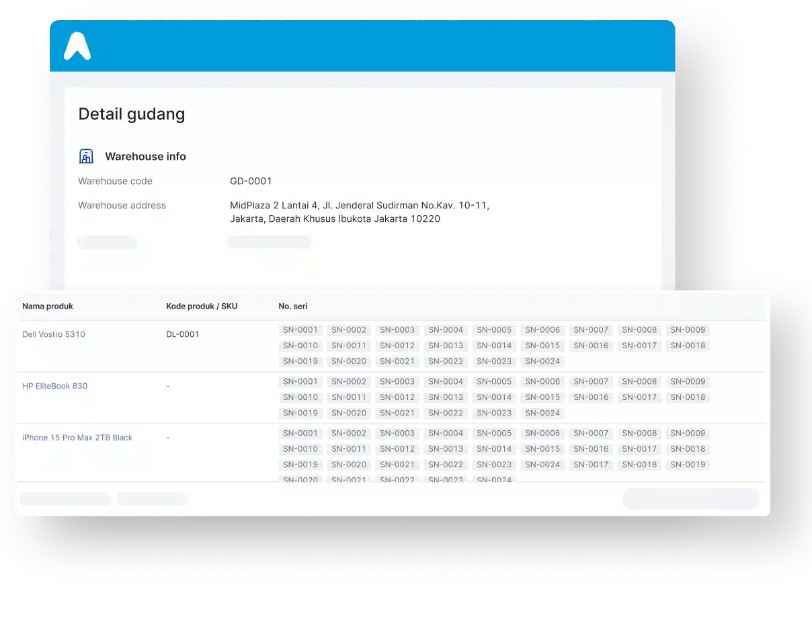
Task: Click the warehouse building icon
Action: pos(86,157)
